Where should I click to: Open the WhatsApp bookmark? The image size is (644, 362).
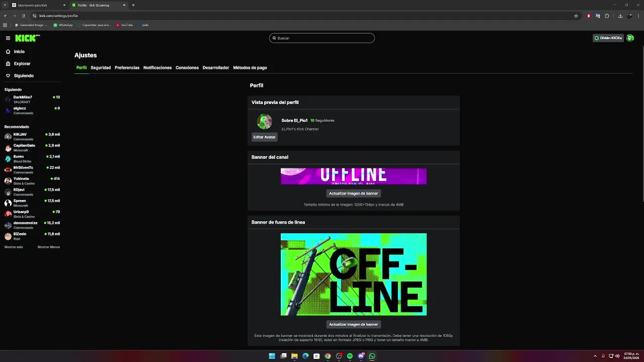tap(63, 25)
